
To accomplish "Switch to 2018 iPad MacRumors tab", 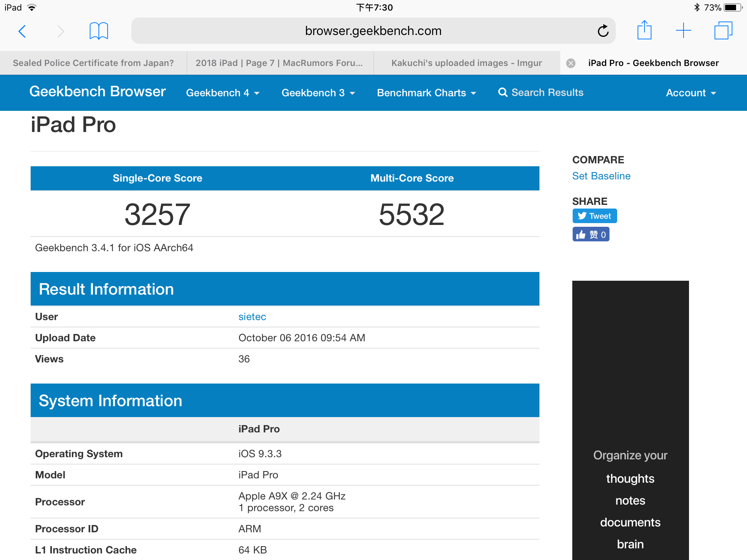I will [x=279, y=63].
